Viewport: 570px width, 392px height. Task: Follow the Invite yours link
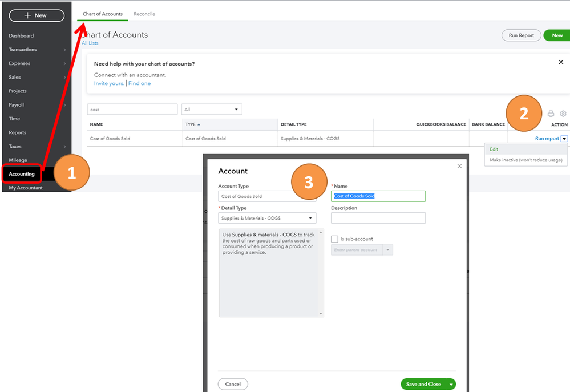pyautogui.click(x=109, y=83)
